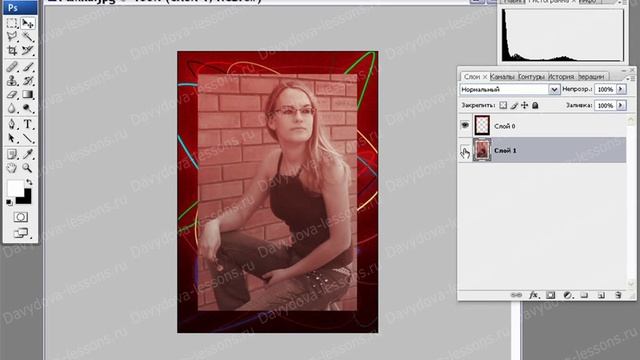Select the Polygonal Lasso tool
640x360 pixels.
pyautogui.click(x=12, y=37)
